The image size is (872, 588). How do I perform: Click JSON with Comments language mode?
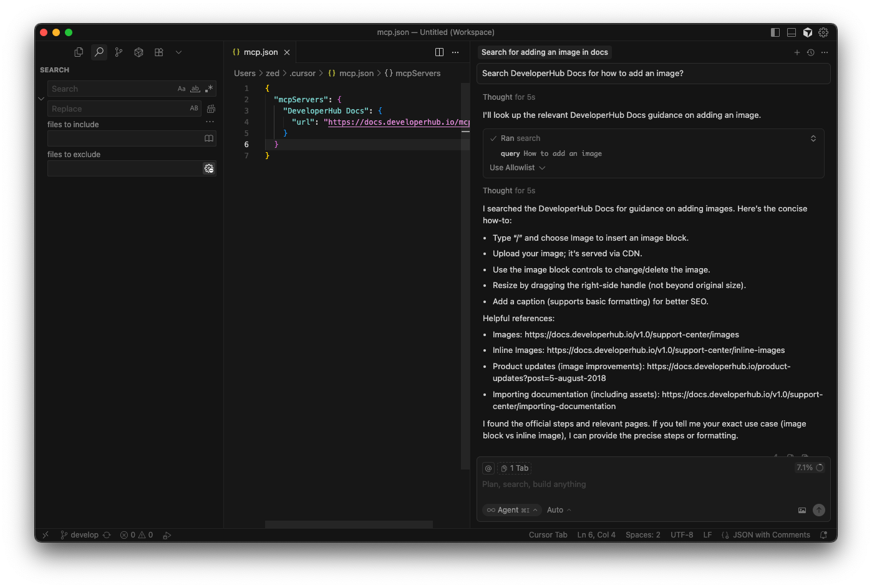(x=771, y=535)
